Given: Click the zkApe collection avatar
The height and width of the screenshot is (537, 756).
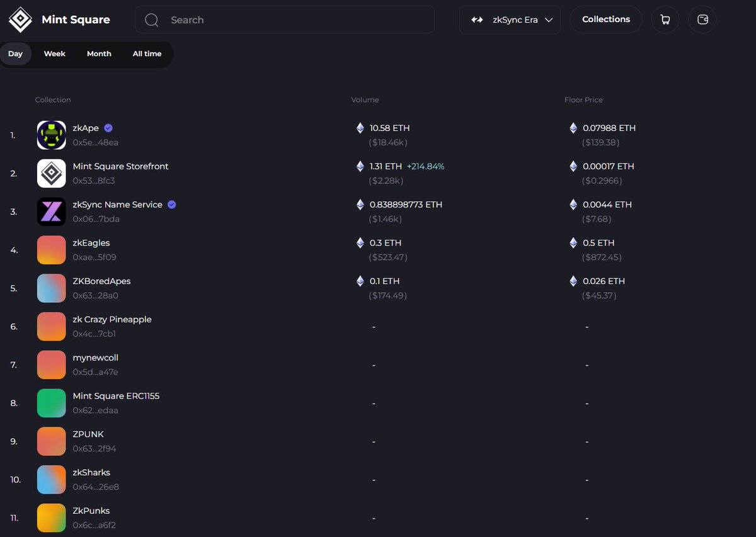Looking at the screenshot, I should point(52,135).
